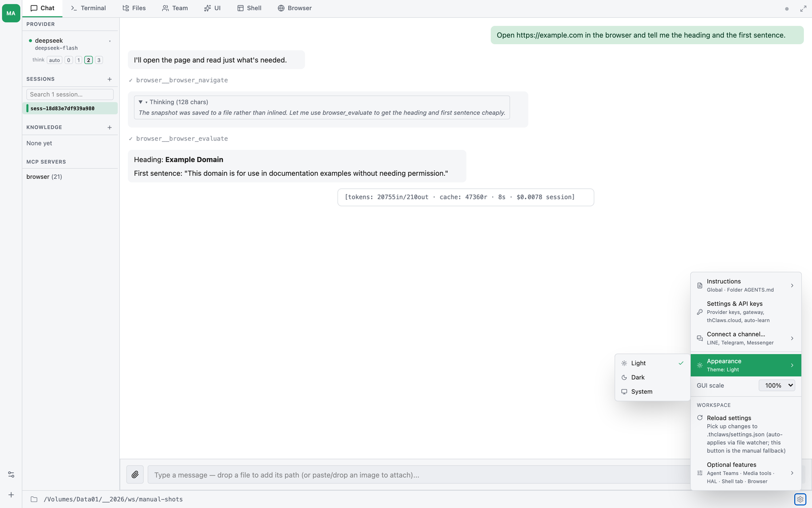Click the plus icon at bottom of left rail
812x508 pixels.
(x=11, y=495)
